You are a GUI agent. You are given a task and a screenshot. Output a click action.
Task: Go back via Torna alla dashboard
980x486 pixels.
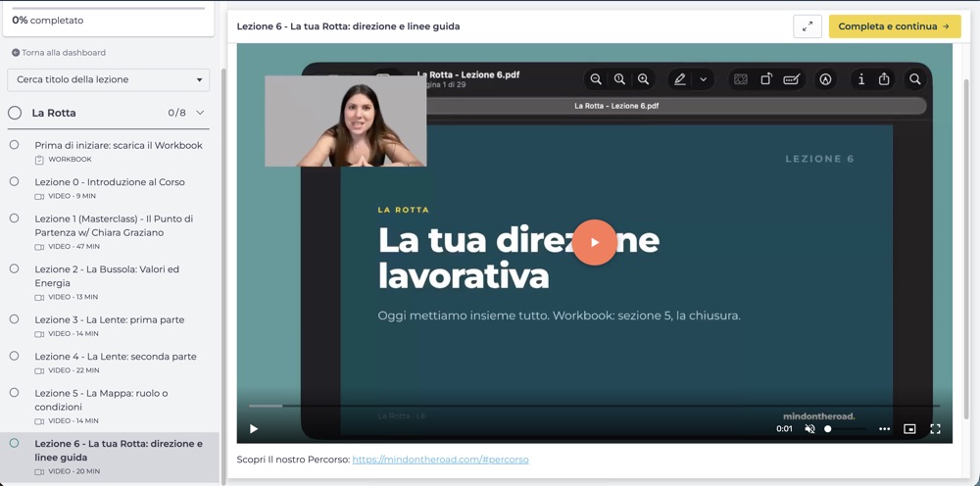coord(59,53)
